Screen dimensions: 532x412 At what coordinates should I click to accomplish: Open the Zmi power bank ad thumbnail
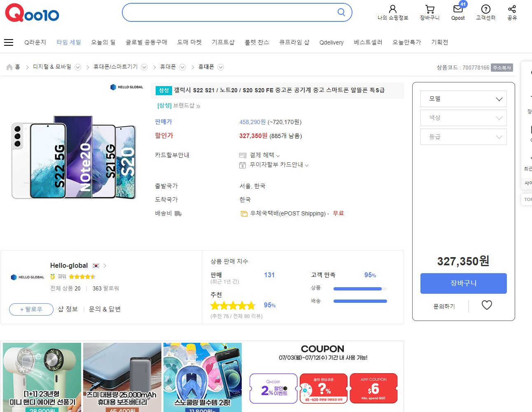click(122, 377)
